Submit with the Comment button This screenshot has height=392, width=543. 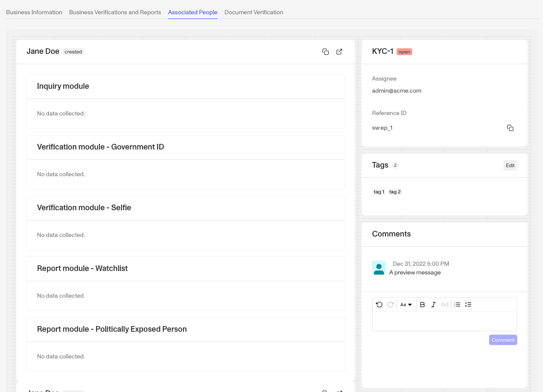(x=503, y=340)
